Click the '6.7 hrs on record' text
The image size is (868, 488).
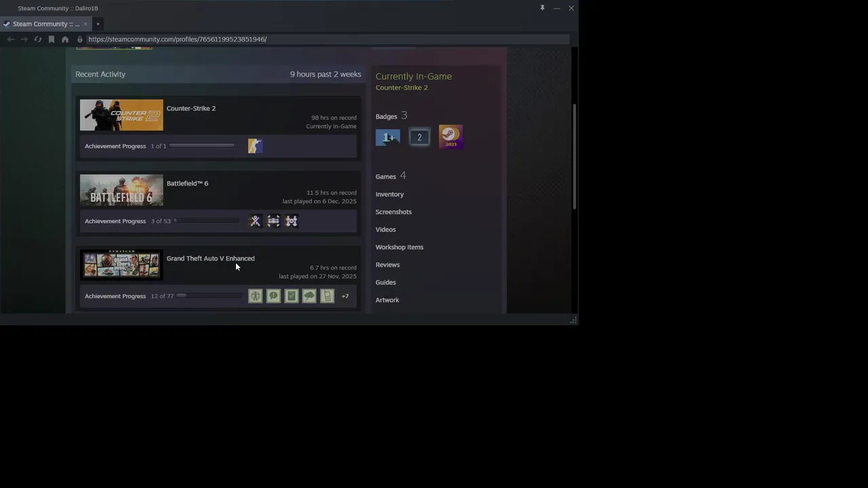tap(333, 268)
